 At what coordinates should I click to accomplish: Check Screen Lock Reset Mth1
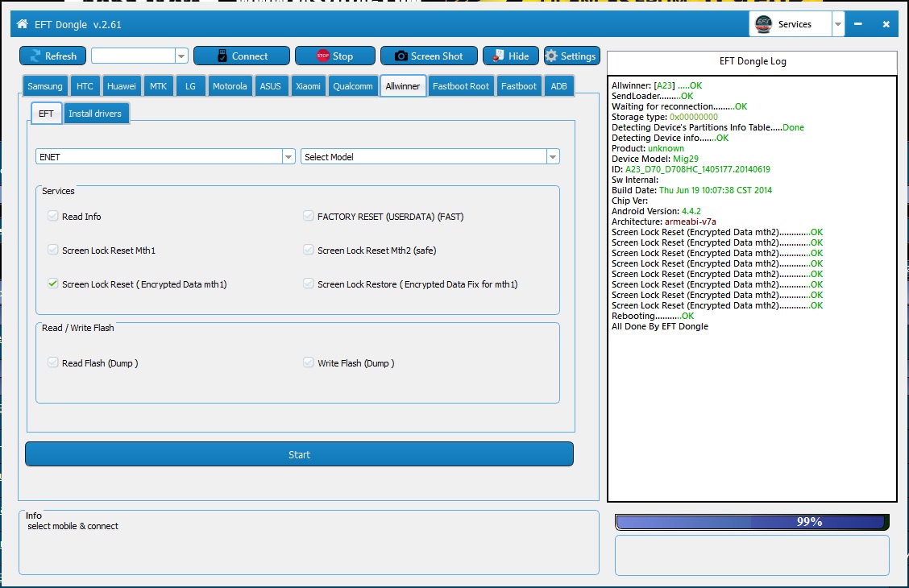point(52,250)
